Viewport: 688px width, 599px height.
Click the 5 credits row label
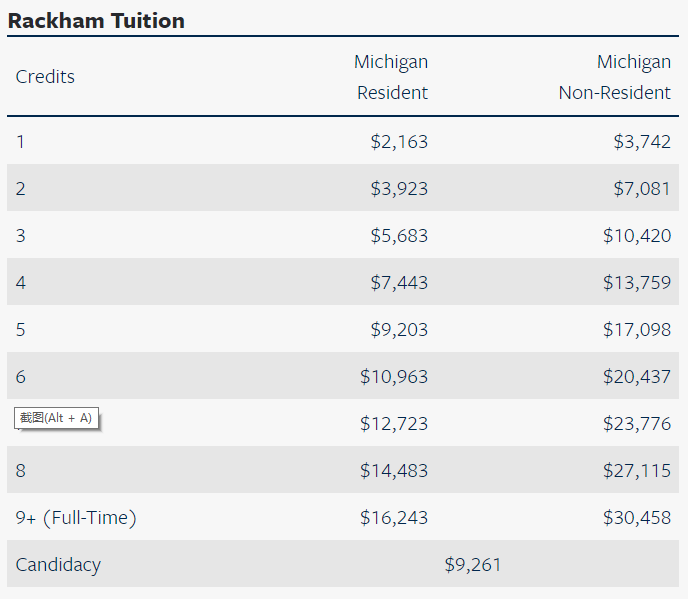click(21, 330)
